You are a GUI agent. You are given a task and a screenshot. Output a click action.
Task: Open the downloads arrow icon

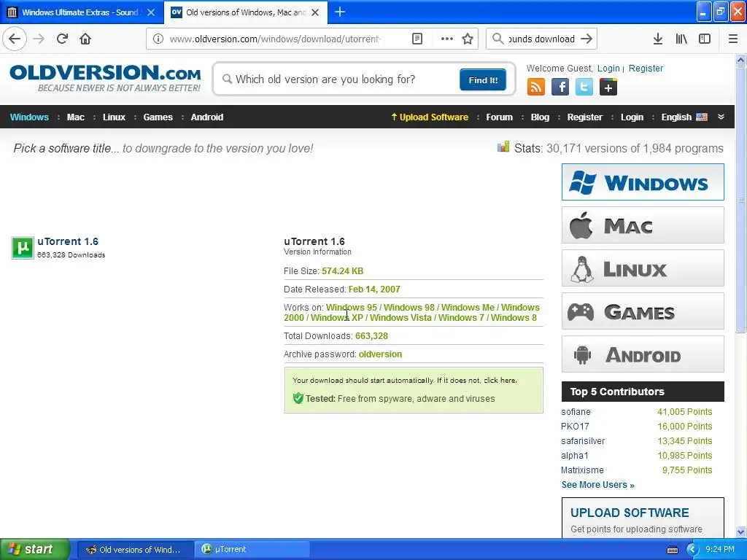(x=658, y=39)
